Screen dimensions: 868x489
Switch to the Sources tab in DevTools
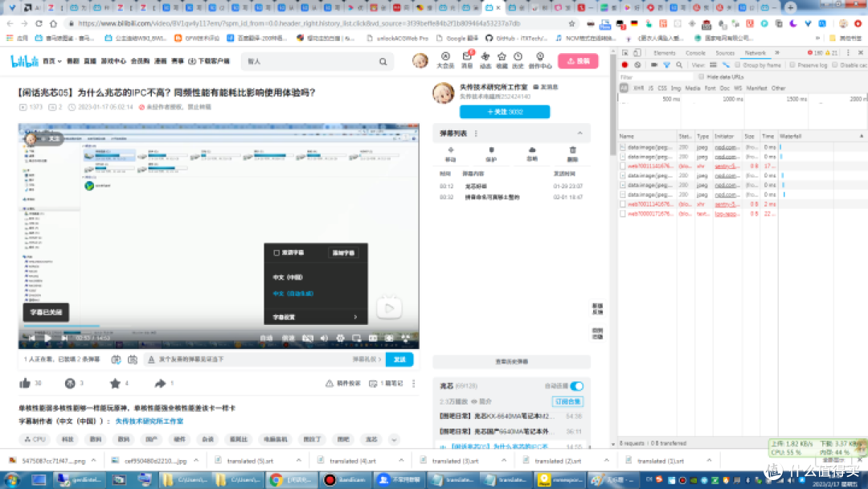click(725, 52)
